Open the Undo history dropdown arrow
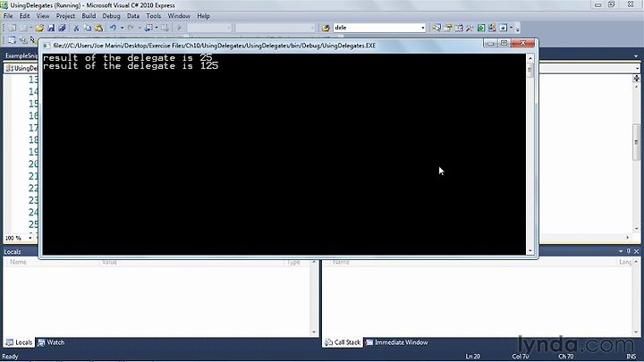 coord(122,28)
